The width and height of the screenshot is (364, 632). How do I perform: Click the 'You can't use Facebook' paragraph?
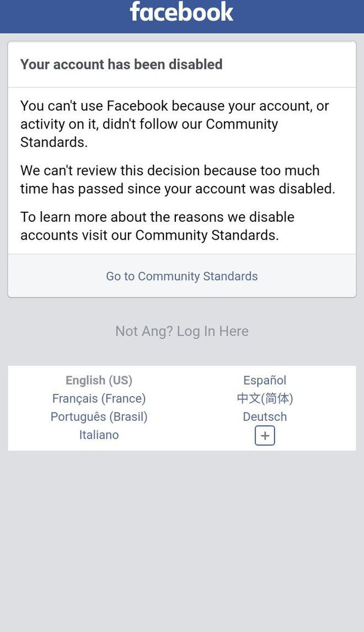[174, 124]
